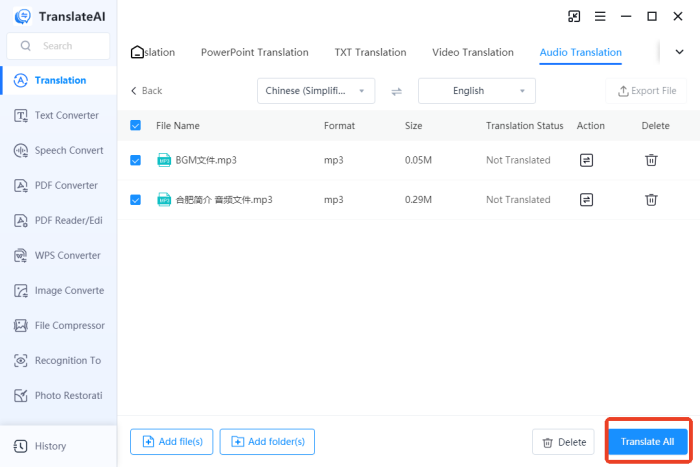
Task: Open the English target language dropdown
Action: coord(477,91)
